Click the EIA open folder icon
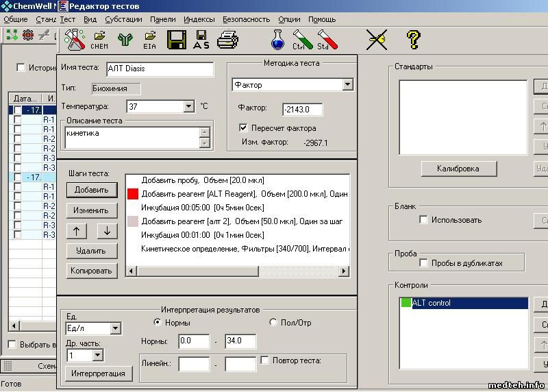The image size is (548, 392). click(149, 39)
